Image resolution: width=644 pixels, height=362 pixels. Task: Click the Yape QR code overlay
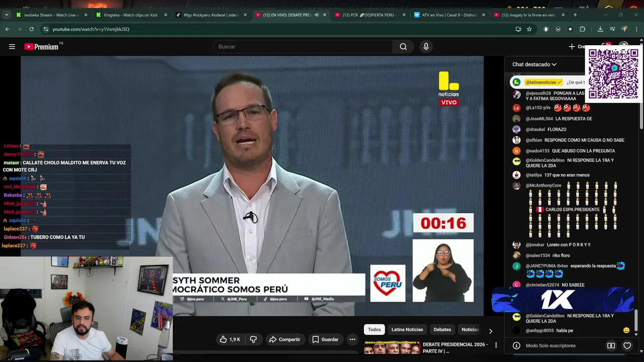(613, 74)
